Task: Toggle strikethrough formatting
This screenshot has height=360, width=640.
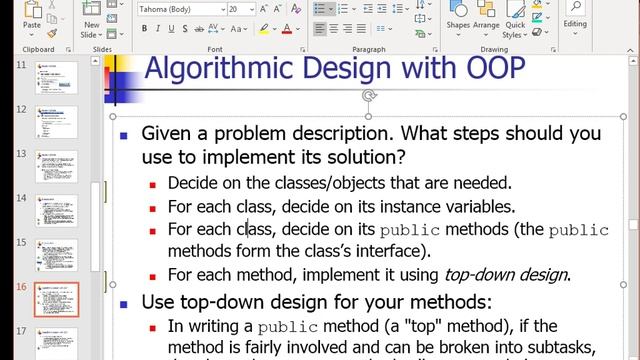Action: [x=199, y=29]
